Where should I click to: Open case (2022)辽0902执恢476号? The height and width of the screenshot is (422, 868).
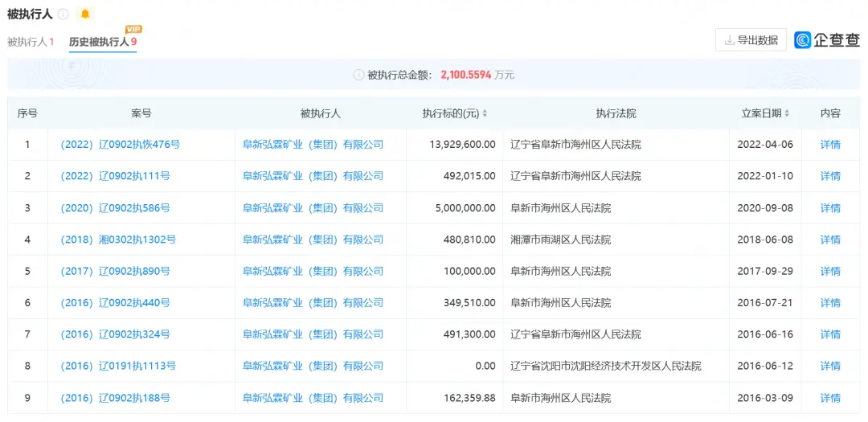click(121, 145)
